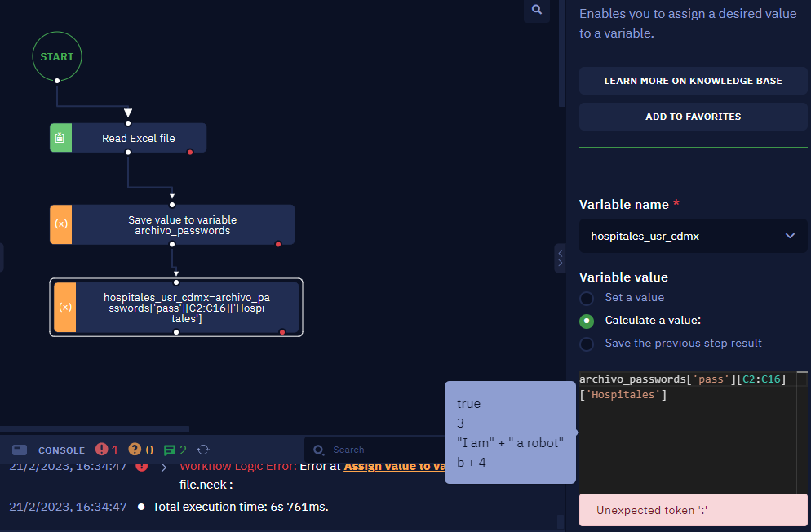
Task: Click the console panel icon beside CONSOLE
Action: 20,450
